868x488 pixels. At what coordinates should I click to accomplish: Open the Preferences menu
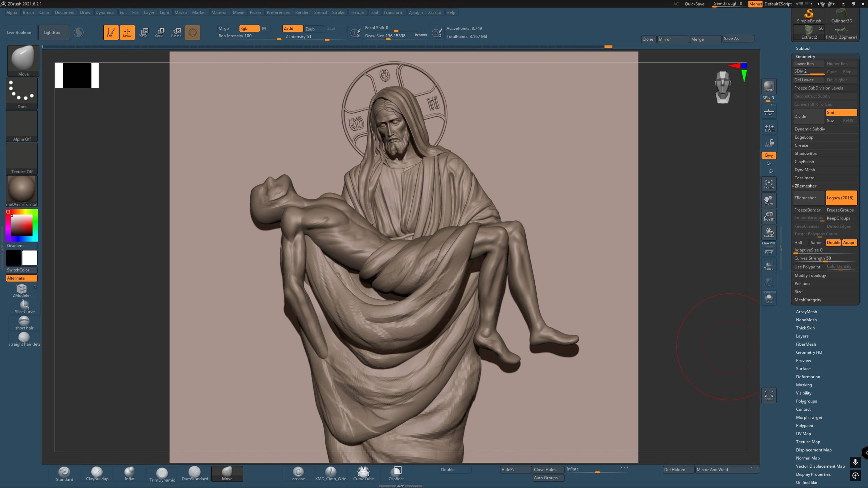pyautogui.click(x=278, y=12)
